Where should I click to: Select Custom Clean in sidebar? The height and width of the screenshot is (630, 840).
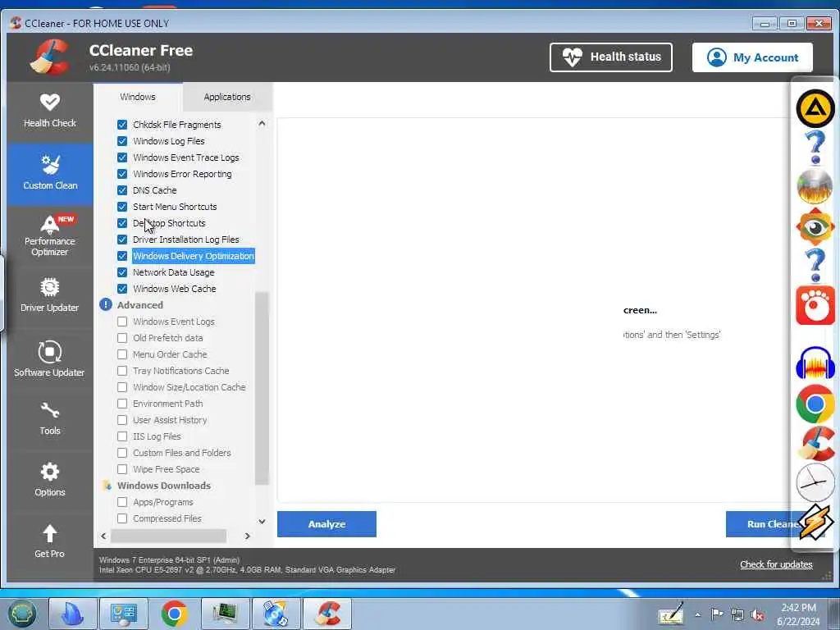50,174
